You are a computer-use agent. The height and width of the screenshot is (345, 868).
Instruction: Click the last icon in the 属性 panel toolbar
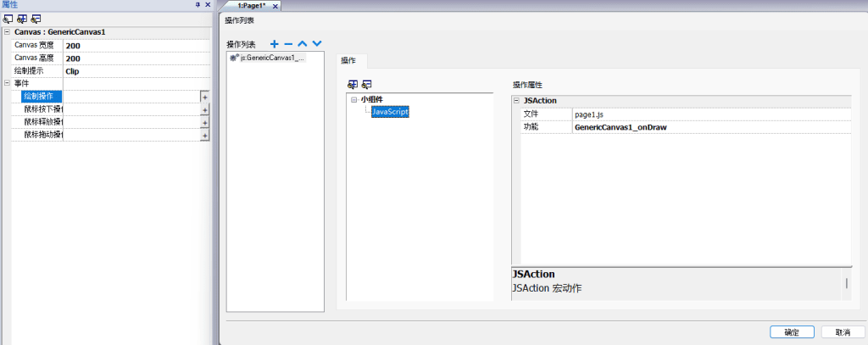[36, 19]
